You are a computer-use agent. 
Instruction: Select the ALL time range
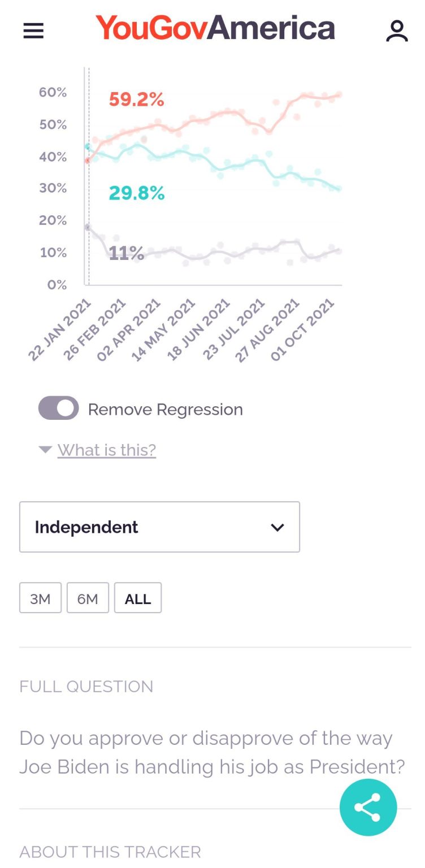(138, 598)
